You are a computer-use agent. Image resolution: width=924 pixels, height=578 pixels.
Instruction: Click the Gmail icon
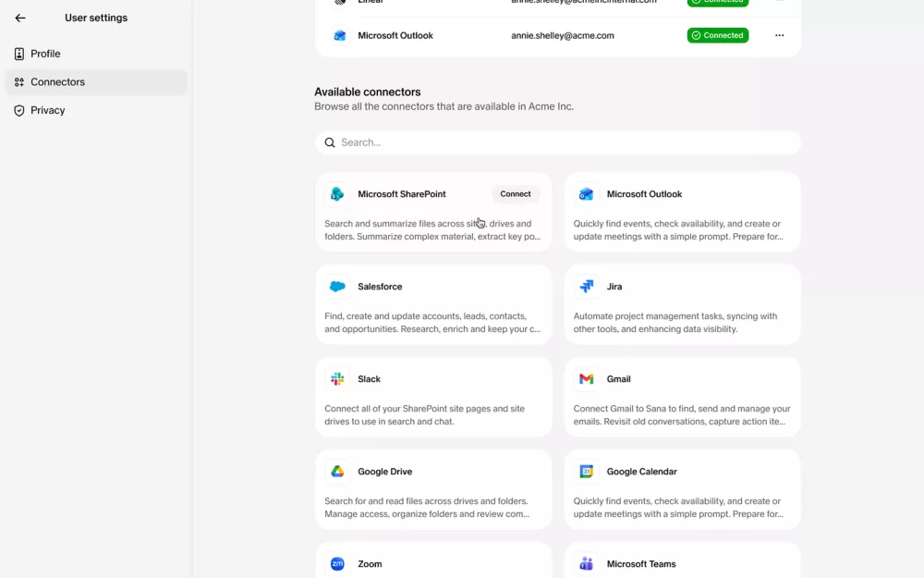pyautogui.click(x=587, y=379)
